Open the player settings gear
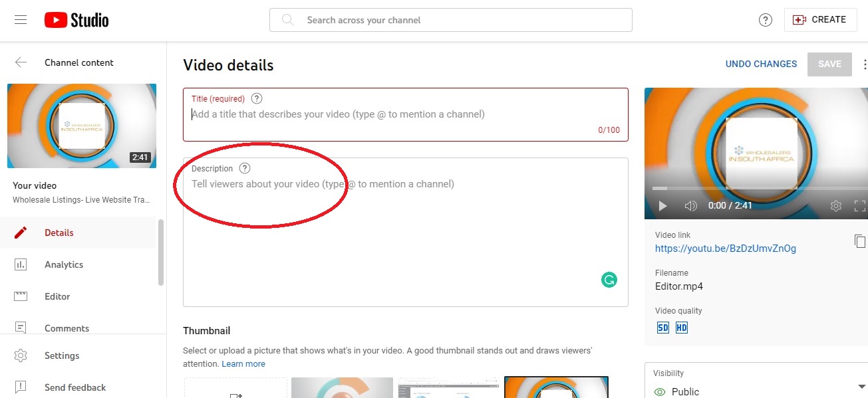Viewport: 868px width, 398px height. tap(836, 206)
